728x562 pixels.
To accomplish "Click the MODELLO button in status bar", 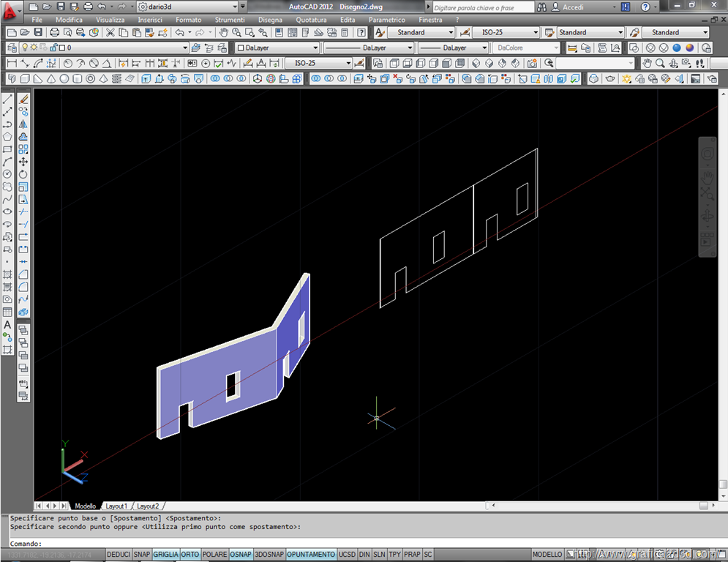I will [x=547, y=555].
